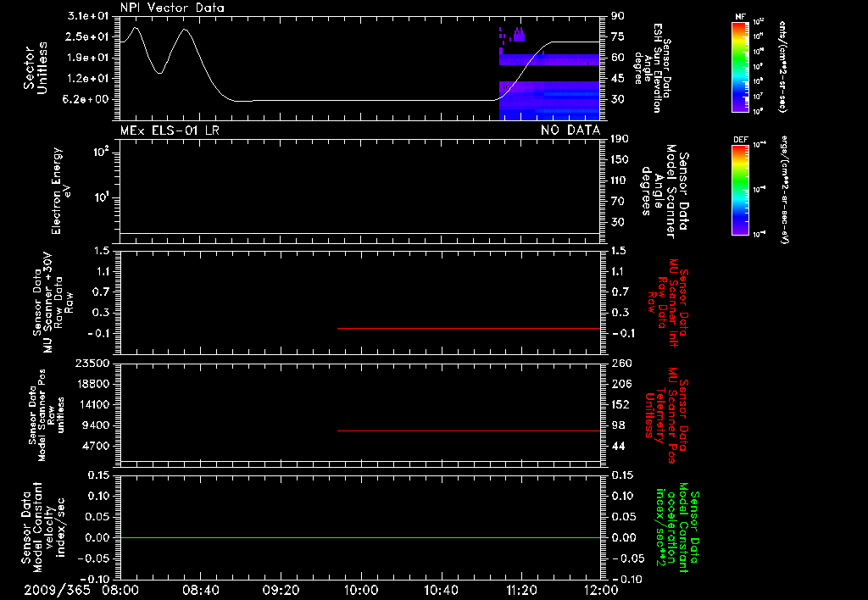Click the NF color scale bar
Viewport: 868px width, 600px height.
click(x=740, y=66)
